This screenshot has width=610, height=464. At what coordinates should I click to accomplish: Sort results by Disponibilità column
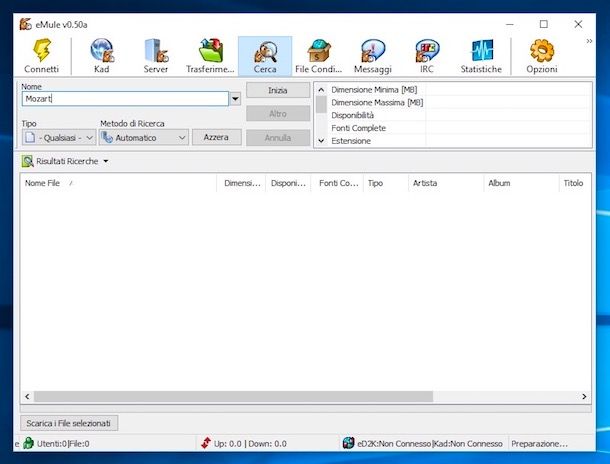pos(288,183)
